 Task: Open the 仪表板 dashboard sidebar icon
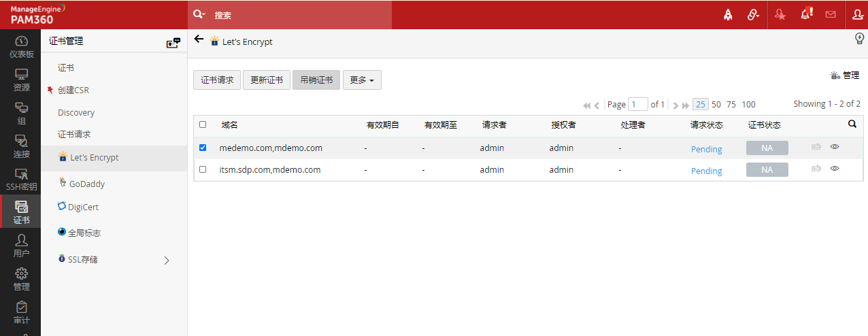(20, 47)
